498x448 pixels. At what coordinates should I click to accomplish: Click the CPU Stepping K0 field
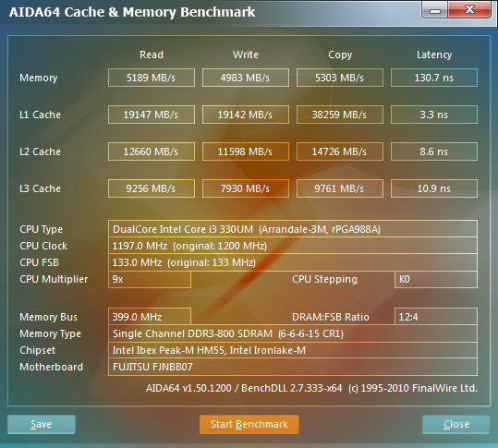pos(436,279)
